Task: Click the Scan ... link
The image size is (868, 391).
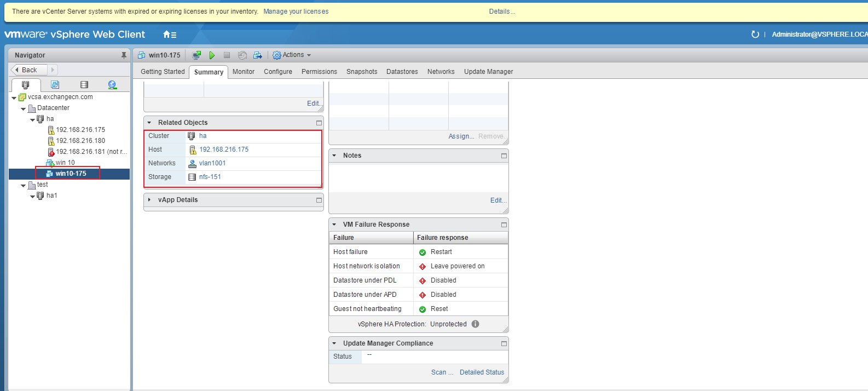Action: (442, 372)
